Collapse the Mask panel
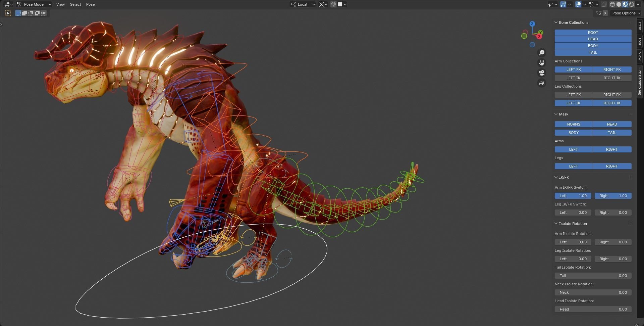 coord(556,114)
